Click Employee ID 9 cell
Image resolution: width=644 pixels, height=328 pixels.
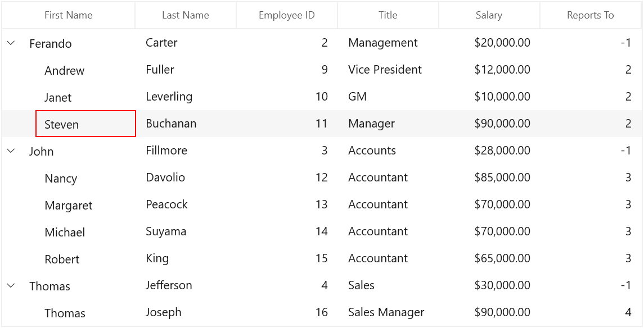287,69
